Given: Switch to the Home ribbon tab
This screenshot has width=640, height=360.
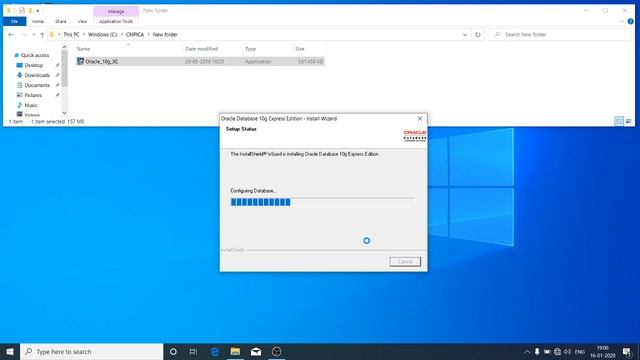Looking at the screenshot, I should click(38, 21).
